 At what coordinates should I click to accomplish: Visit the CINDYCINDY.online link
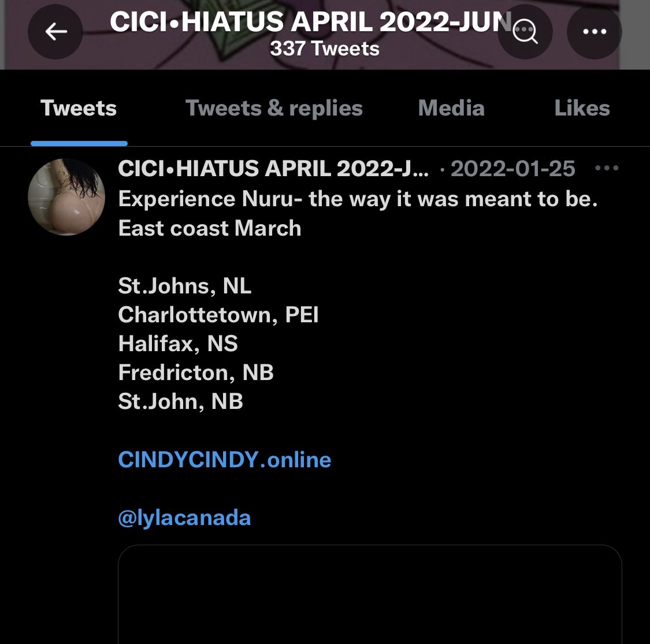click(x=224, y=460)
